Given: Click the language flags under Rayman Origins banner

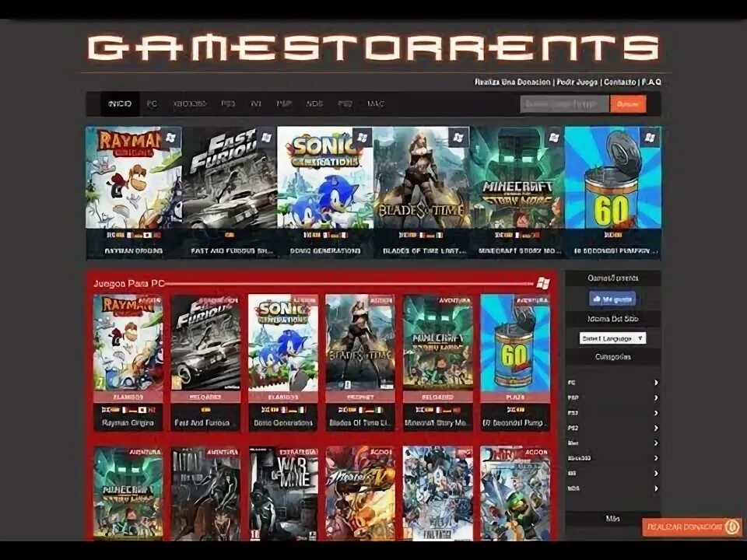Looking at the screenshot, I should [133, 235].
